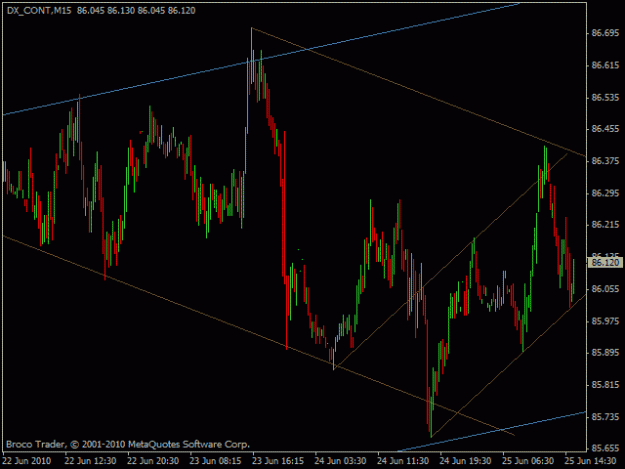Select the current price label 86.120
The image size is (625, 469).
[605, 263]
